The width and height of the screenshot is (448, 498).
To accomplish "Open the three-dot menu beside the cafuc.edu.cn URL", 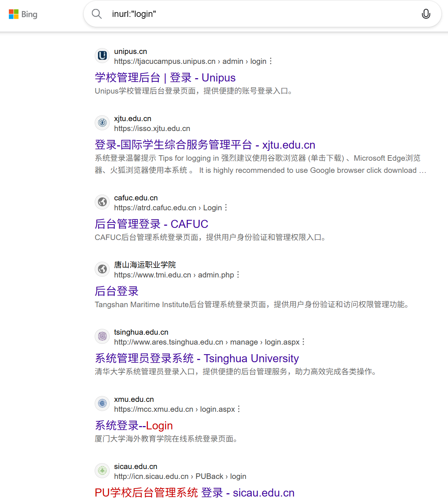I will click(227, 207).
